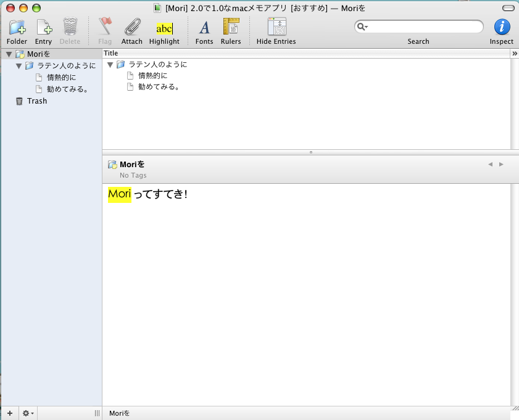
Task: Go to next entry with right arrow
Action: [x=501, y=164]
